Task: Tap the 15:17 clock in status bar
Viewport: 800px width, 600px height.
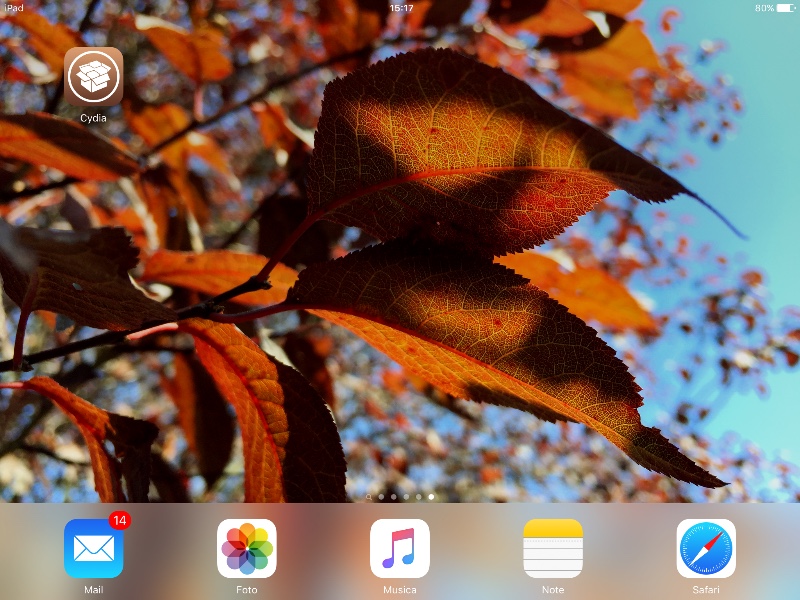Action: tap(401, 8)
